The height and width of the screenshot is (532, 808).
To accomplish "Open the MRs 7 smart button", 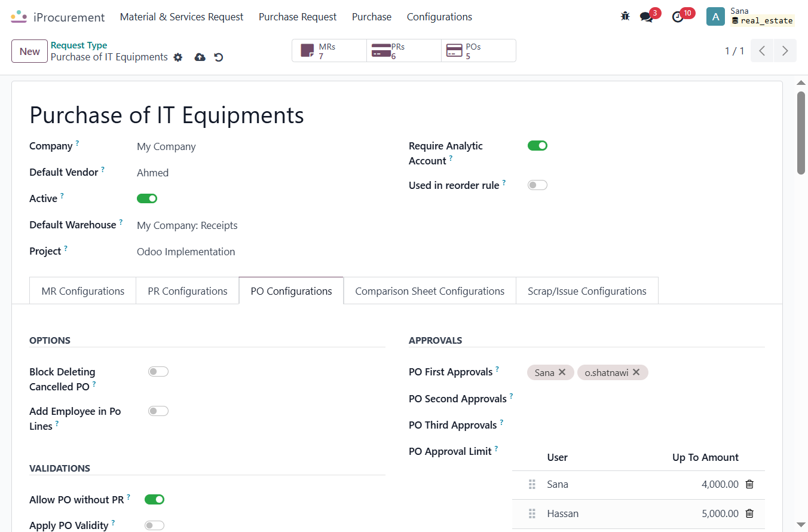I will click(x=329, y=51).
